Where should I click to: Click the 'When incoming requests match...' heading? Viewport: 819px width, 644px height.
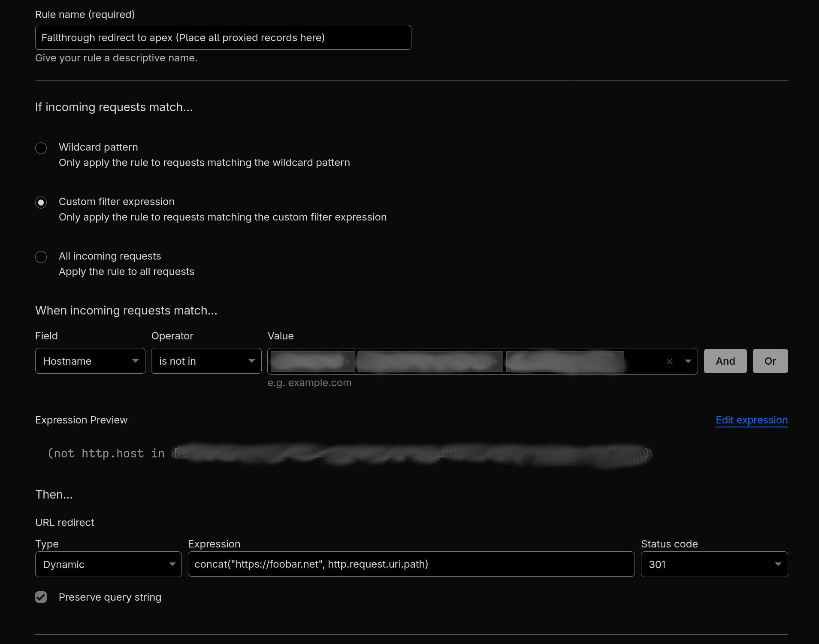point(126,310)
